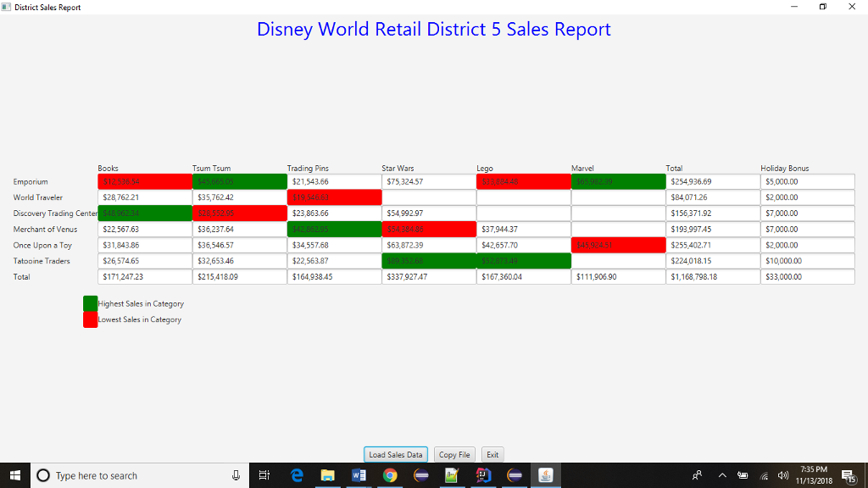Open Task View from the taskbar
Viewport: 868px width, 488px height.
pos(264,475)
